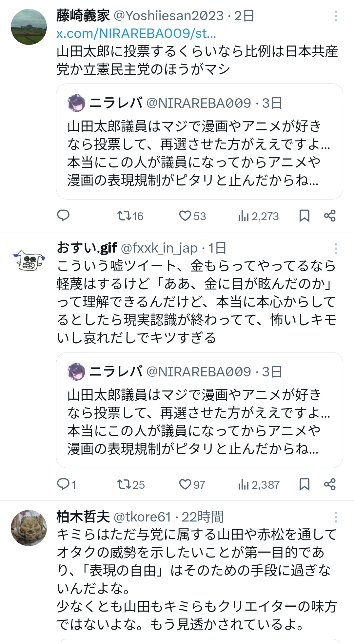The width and height of the screenshot is (354, 644).
Task: Like 藤崎義家's tweet
Action: click(x=186, y=216)
